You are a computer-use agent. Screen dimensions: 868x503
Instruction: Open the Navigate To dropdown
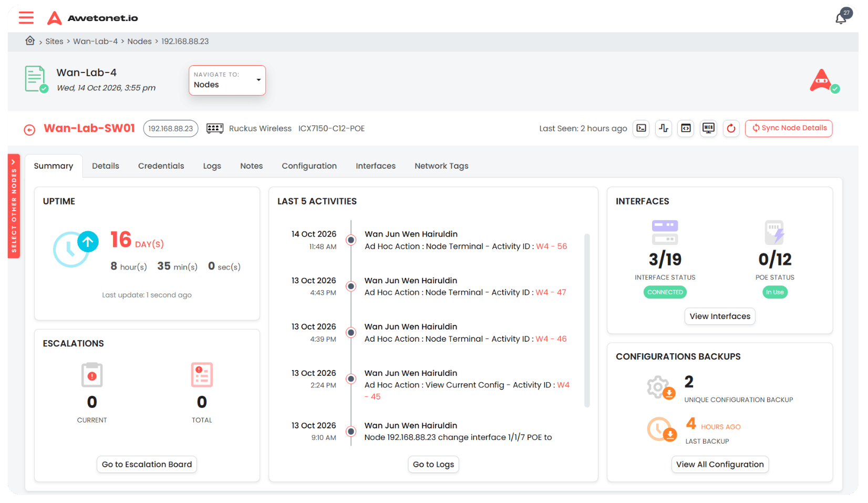[x=227, y=80]
